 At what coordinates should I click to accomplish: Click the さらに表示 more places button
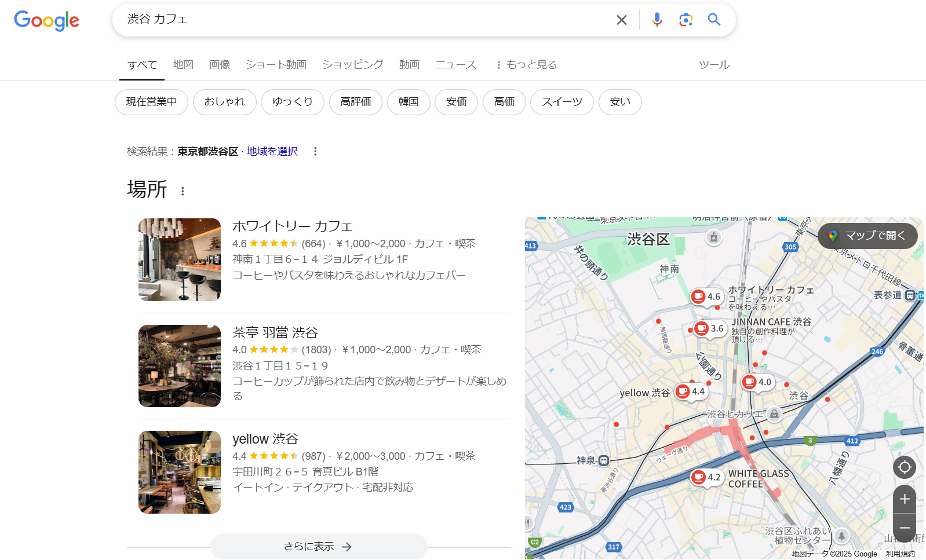point(319,547)
